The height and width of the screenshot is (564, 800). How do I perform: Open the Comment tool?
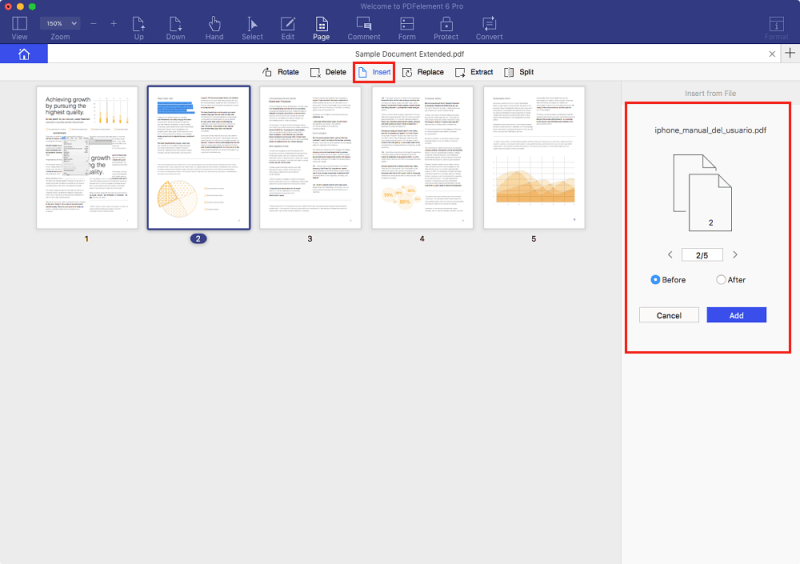364,28
